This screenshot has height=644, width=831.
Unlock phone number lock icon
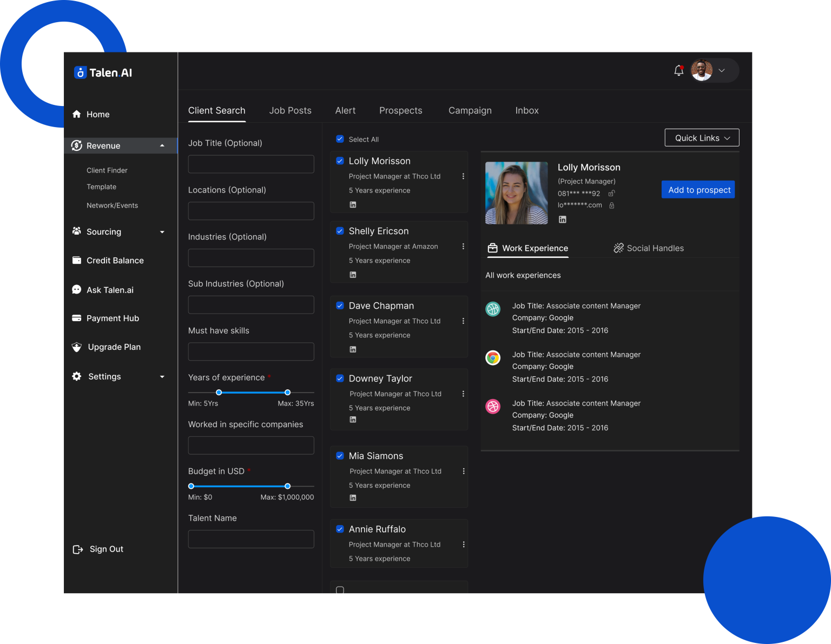611,194
